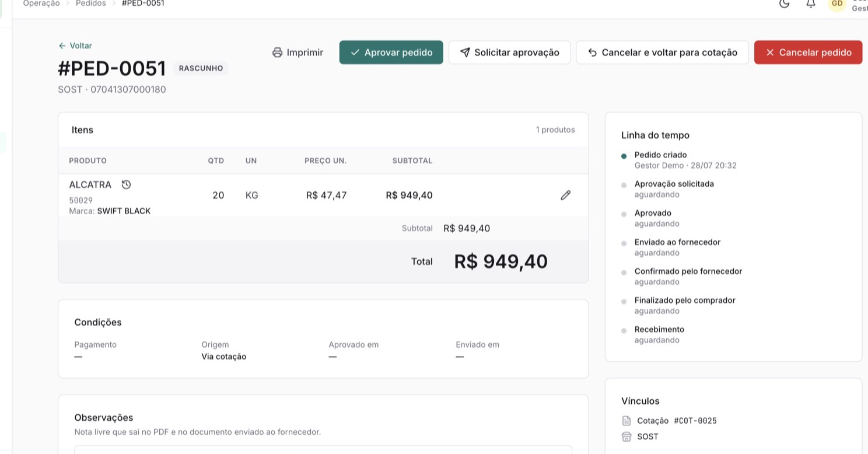This screenshot has width=868, height=454.
Task: Click product code 50029
Action: (81, 200)
